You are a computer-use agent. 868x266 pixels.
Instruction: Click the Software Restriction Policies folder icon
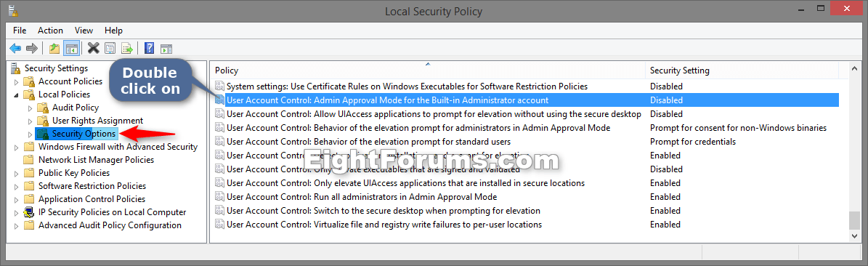[29, 186]
